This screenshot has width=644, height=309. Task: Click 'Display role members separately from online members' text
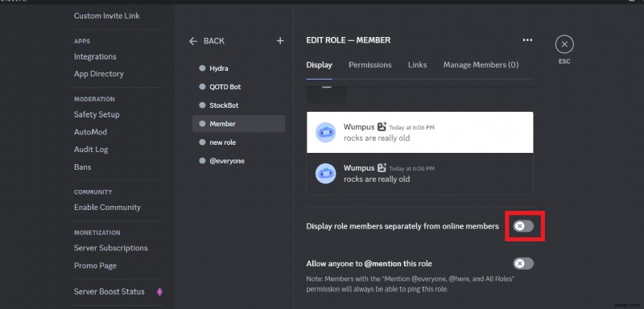402,226
